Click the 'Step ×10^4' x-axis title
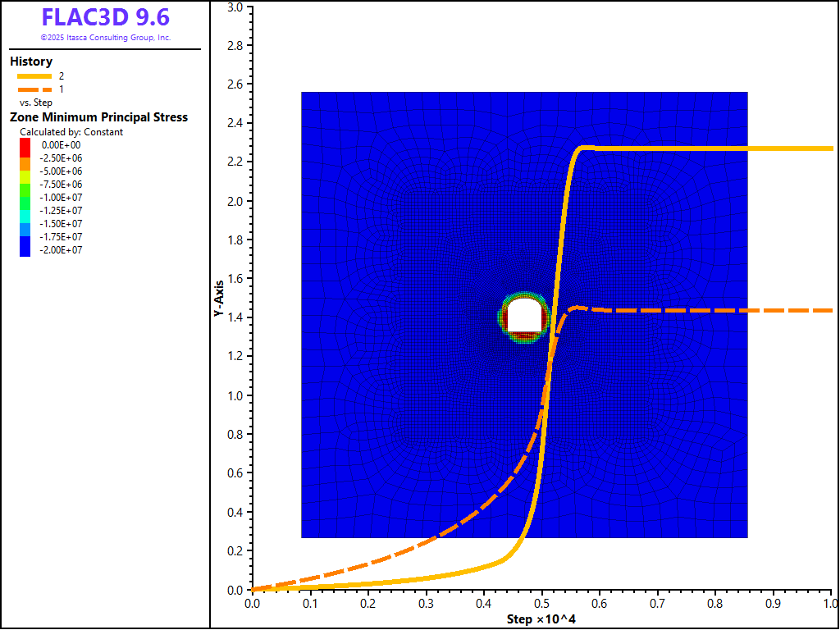 (541, 618)
